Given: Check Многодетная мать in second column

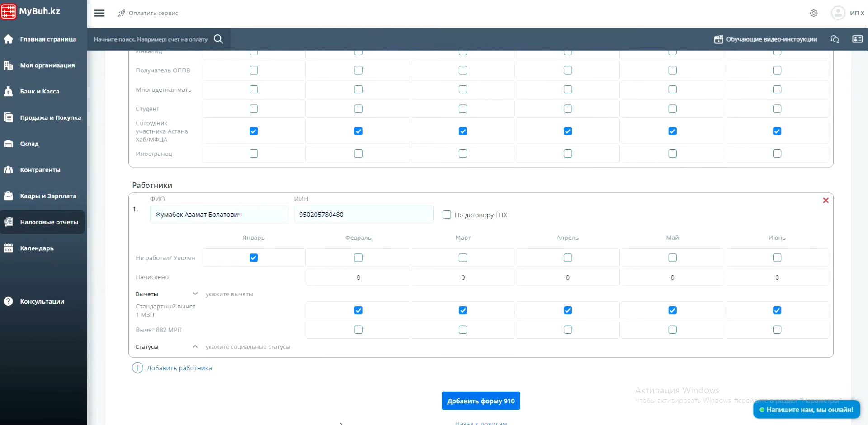Looking at the screenshot, I should coord(359,89).
